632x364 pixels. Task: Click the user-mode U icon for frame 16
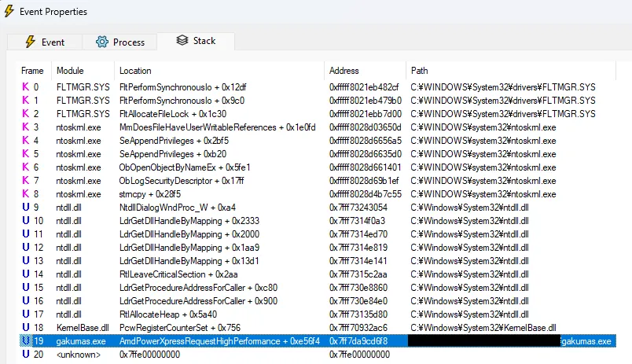click(x=26, y=301)
